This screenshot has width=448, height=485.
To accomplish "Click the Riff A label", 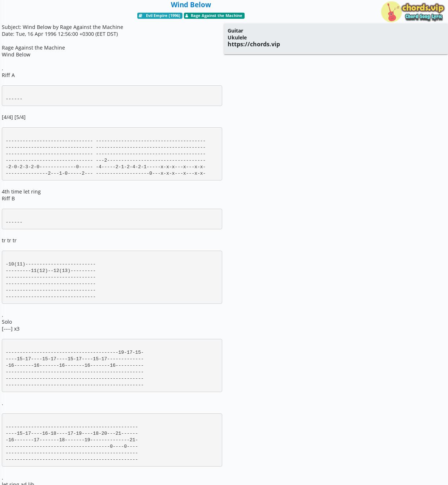I will 8,75.
